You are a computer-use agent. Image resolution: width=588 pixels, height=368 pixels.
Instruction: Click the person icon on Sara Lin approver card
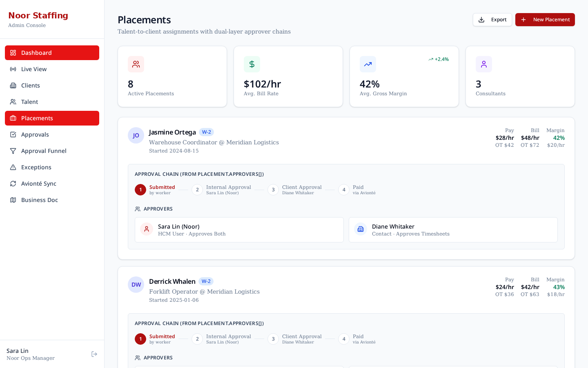147,229
